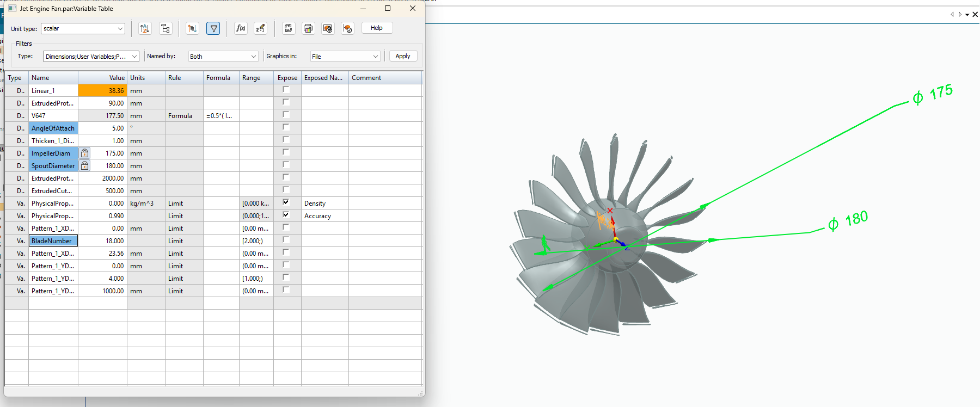Viewport: 980px width, 407px height.
Task: Uncheck Expose box for Density row
Action: (286, 202)
